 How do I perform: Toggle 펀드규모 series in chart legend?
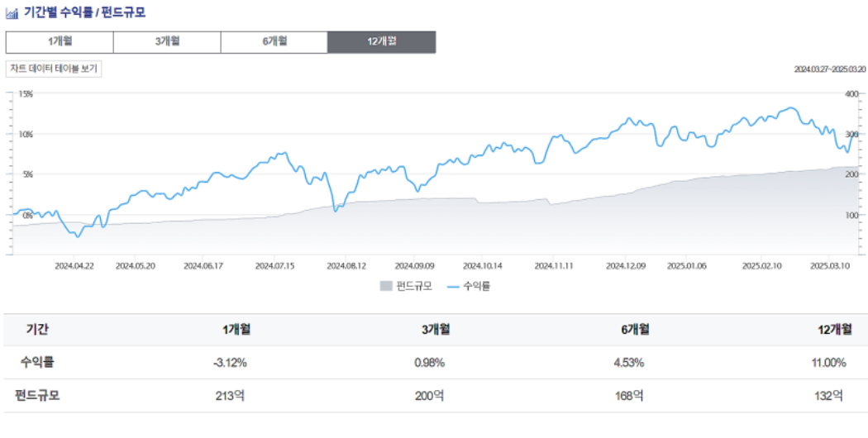(x=406, y=286)
